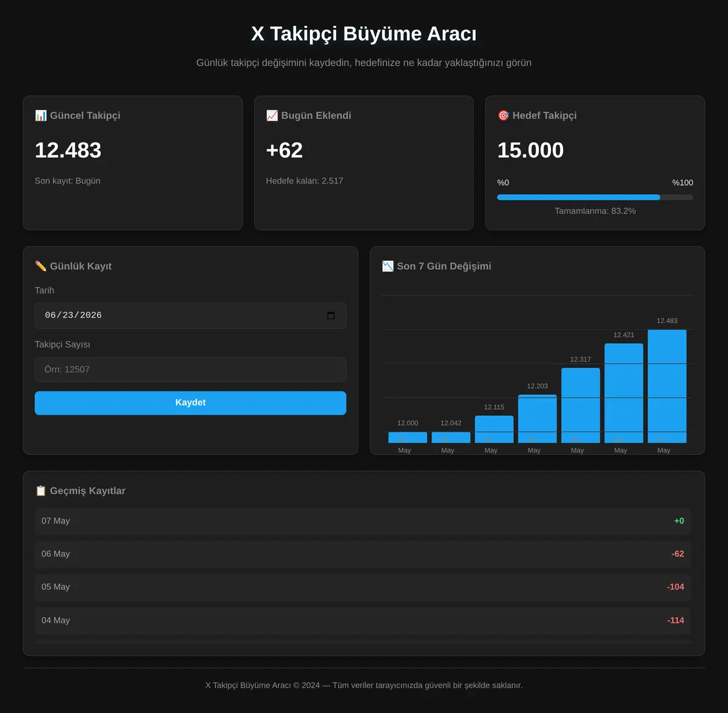728x713 pixels.
Task: Click the chart emoji beside Son 7 Gün Değişimi
Action: tap(388, 266)
